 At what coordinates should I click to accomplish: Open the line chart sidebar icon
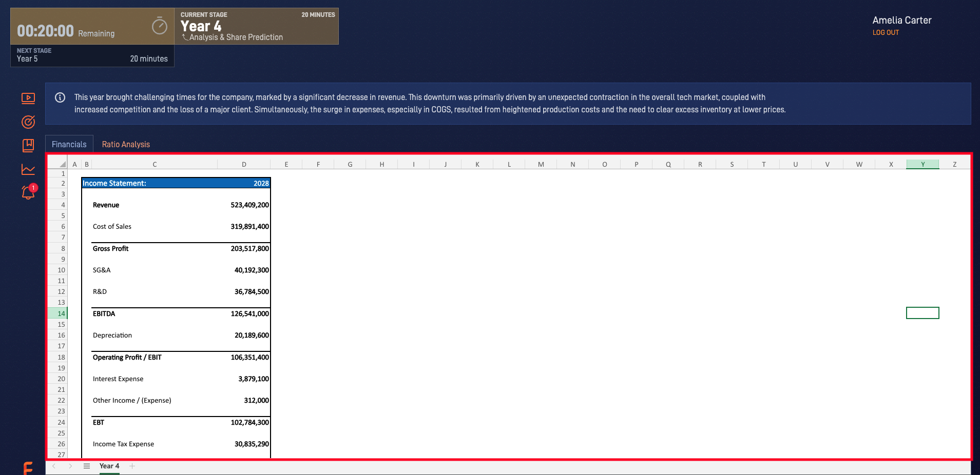click(28, 169)
